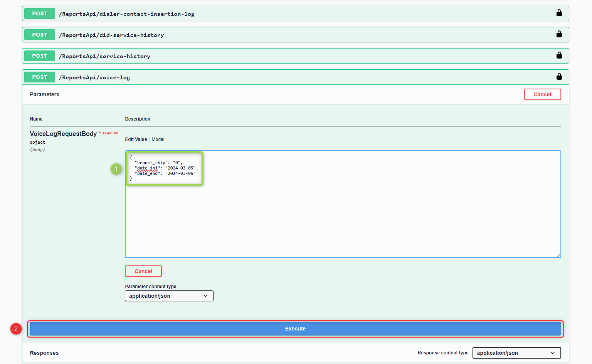The height and width of the screenshot is (364, 592).
Task: Click the red "required" marker
Action: point(110,133)
